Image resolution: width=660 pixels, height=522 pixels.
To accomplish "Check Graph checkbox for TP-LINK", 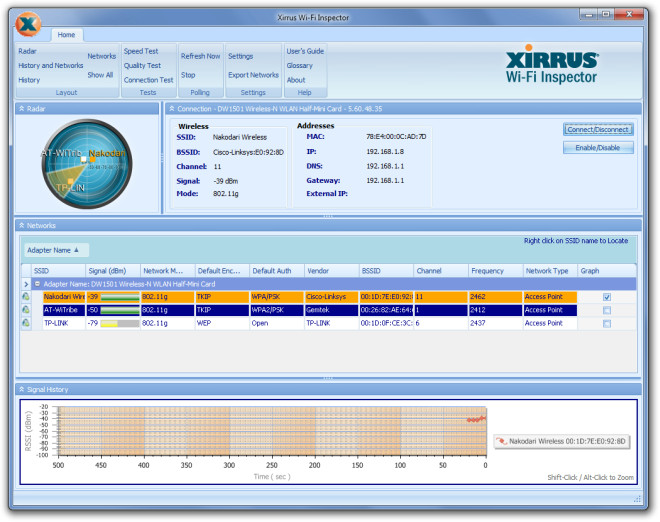I will [x=607, y=323].
